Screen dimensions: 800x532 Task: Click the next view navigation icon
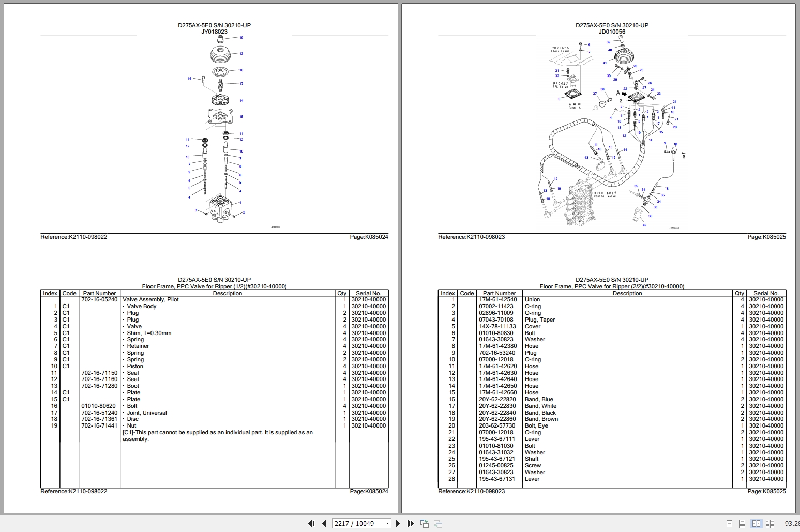coord(437,523)
